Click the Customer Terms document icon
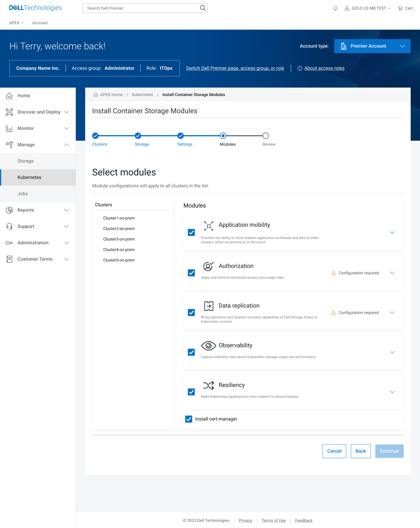 pos(9,259)
